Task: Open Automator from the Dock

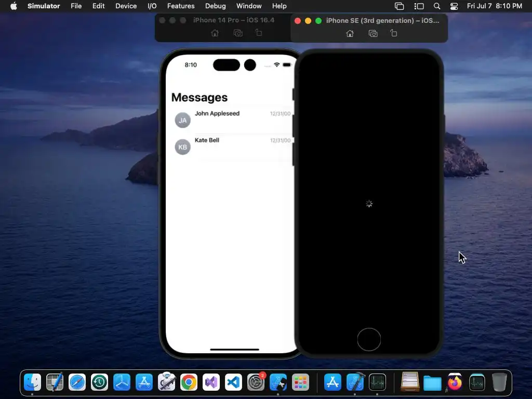Action: [x=166, y=382]
